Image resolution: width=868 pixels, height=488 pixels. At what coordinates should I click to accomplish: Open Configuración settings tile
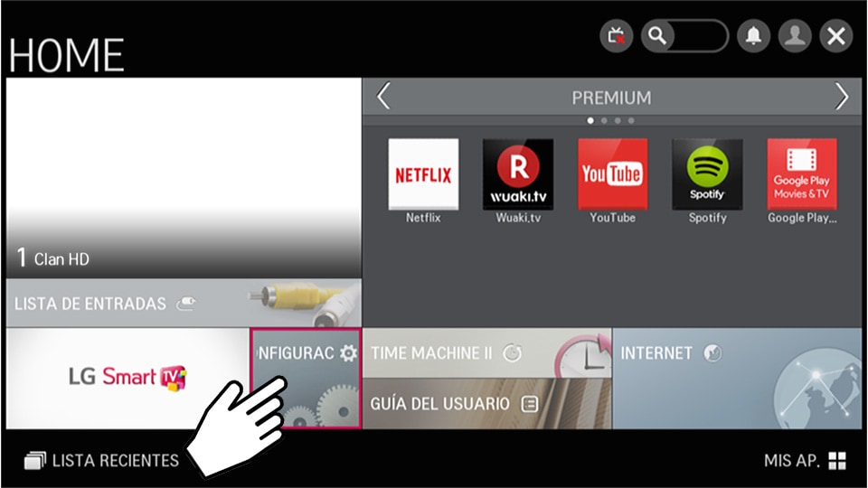307,379
